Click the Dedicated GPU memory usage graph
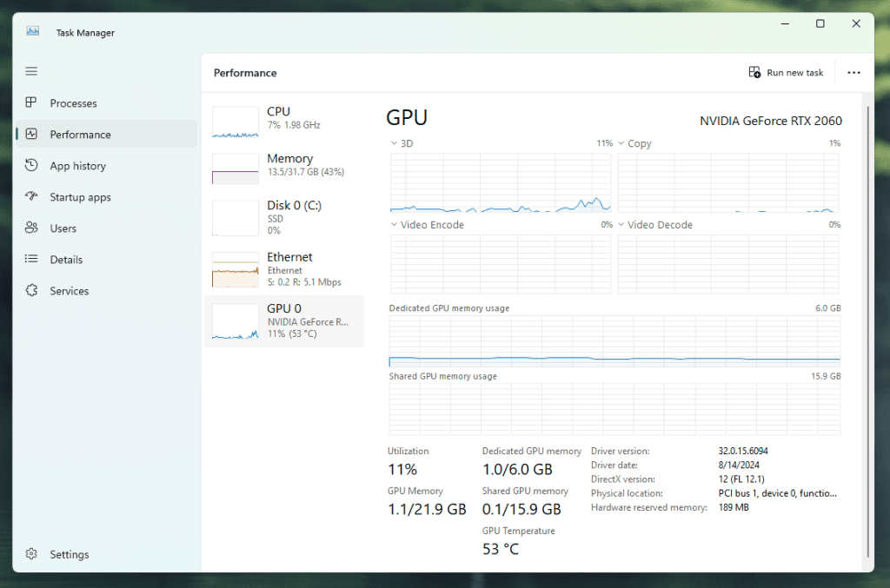The image size is (890, 588). pos(614,341)
